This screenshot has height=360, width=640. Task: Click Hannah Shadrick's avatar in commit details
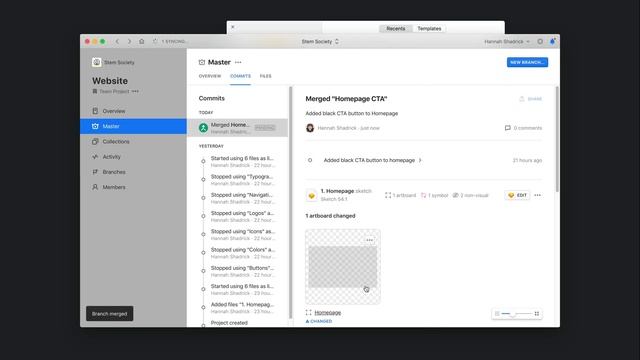(310, 128)
